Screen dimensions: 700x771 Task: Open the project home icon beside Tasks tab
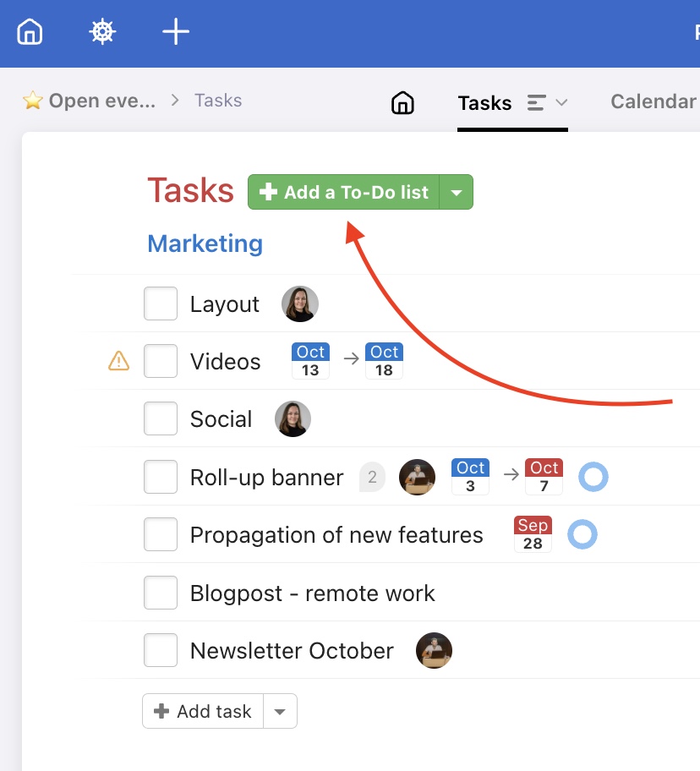click(402, 103)
